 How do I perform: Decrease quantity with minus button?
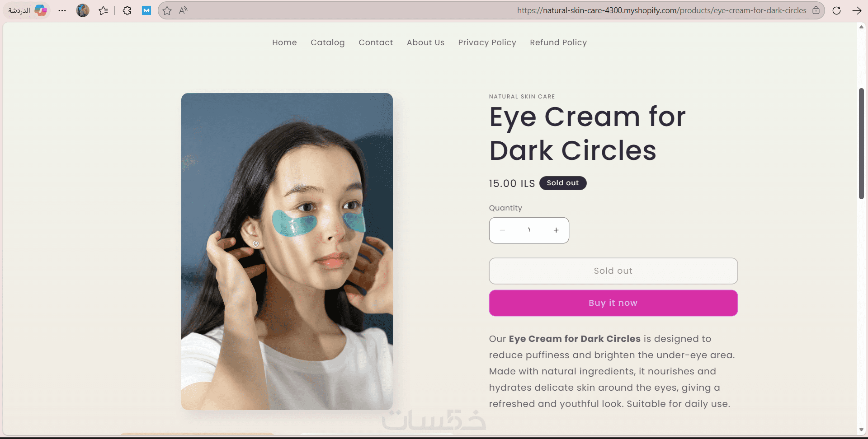click(502, 230)
